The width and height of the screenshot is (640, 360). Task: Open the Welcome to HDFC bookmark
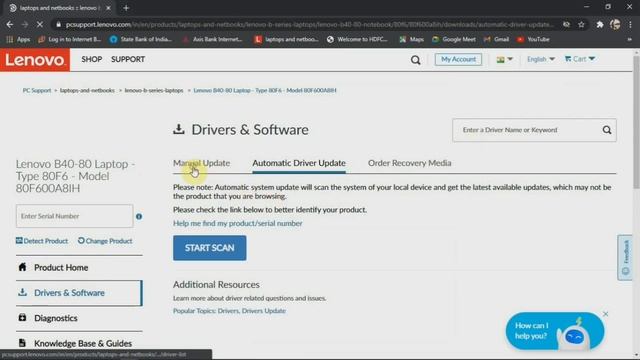358,39
